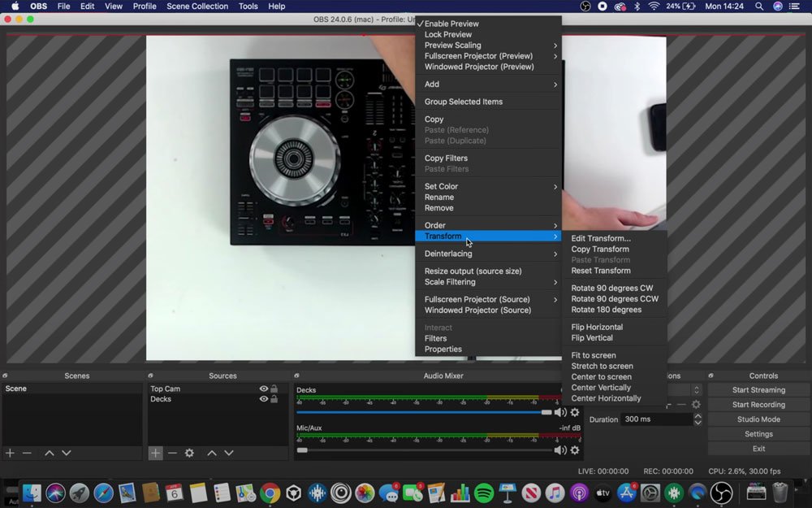Uncheck Enable Preview option
Screen dimensions: 812x508
coord(451,24)
